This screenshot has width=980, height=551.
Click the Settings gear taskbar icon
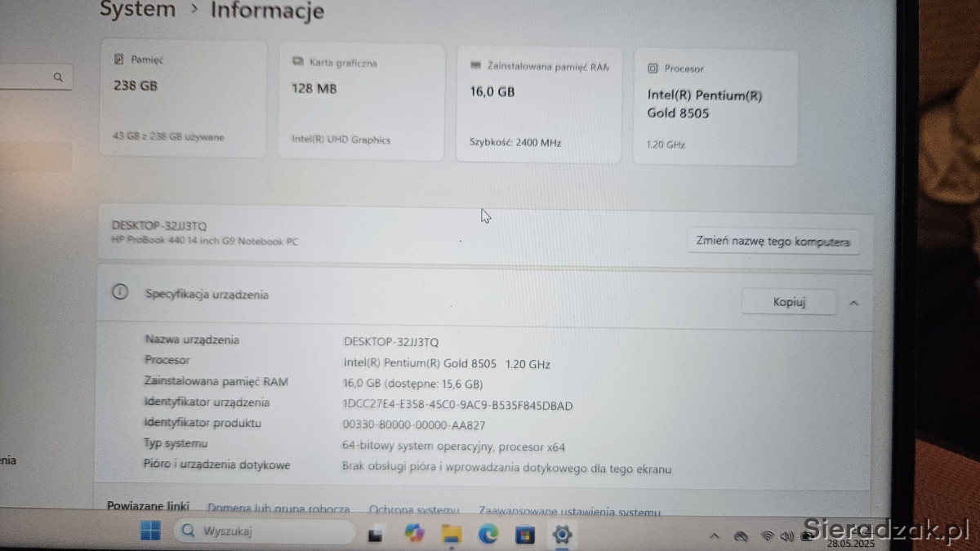pyautogui.click(x=562, y=535)
